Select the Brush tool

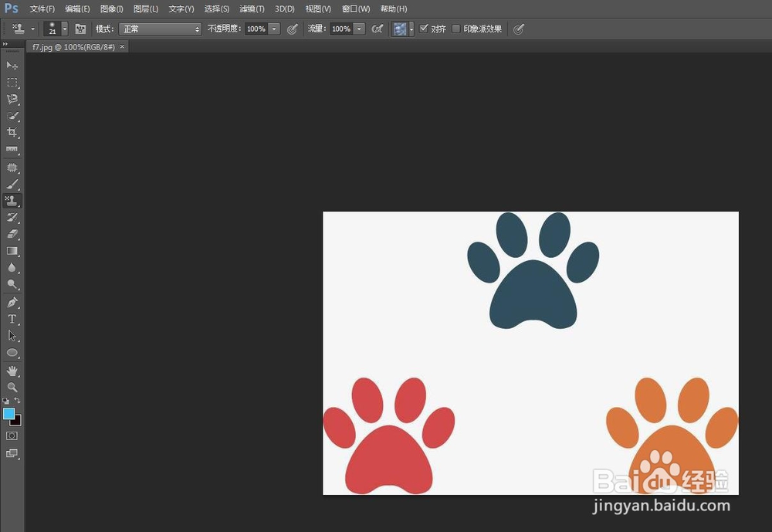(12, 185)
